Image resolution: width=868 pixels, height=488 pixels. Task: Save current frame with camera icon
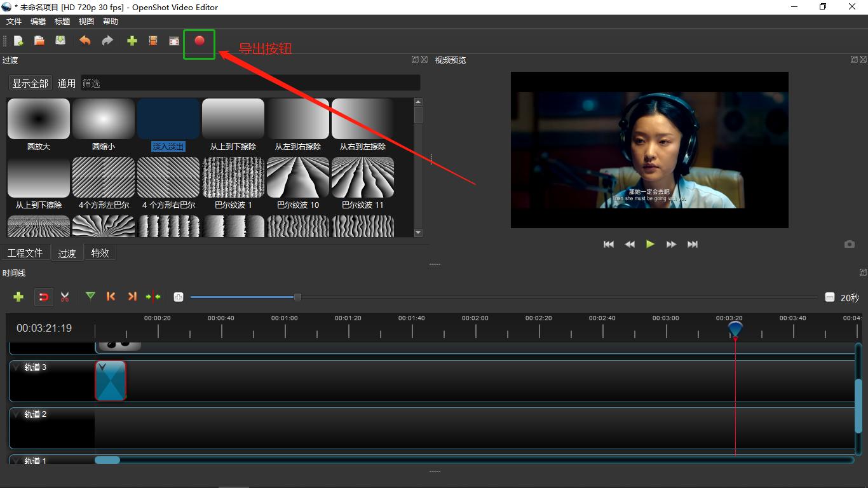click(x=849, y=244)
